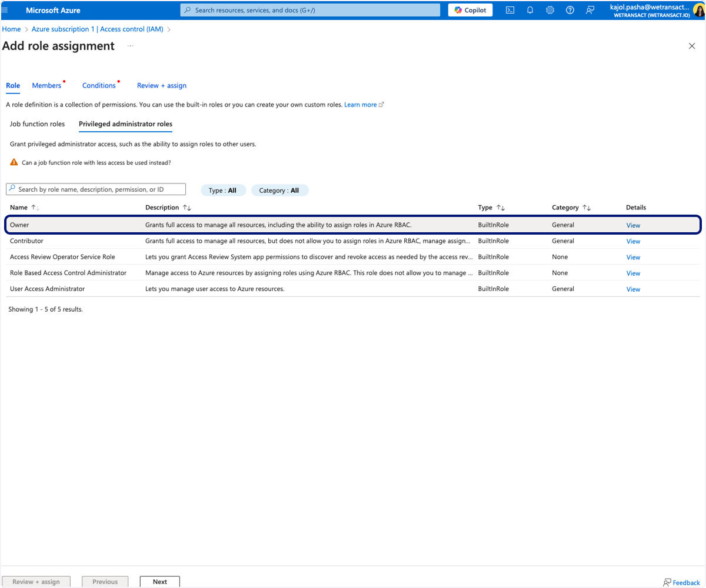Open the Type : All filter
This screenshot has height=588, width=706.
coord(223,191)
